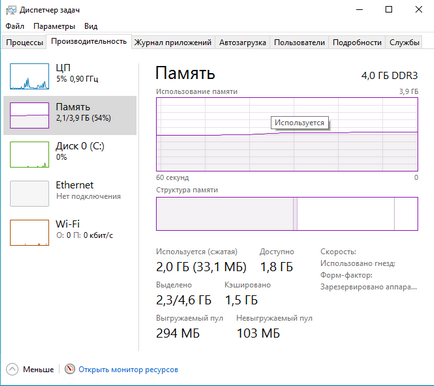Click '2,1/3,9 ГБ (54%)' memory reading
Viewport: 434px width, 386px height.
[x=83, y=118]
